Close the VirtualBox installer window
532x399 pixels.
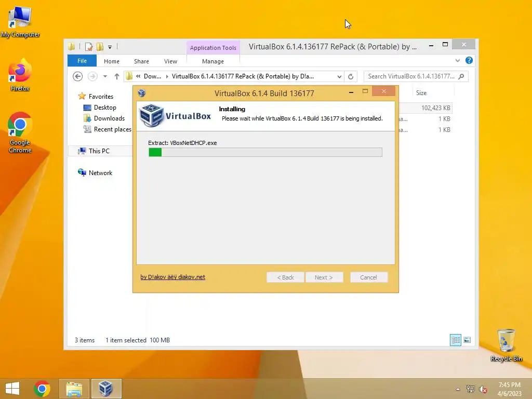384,91
